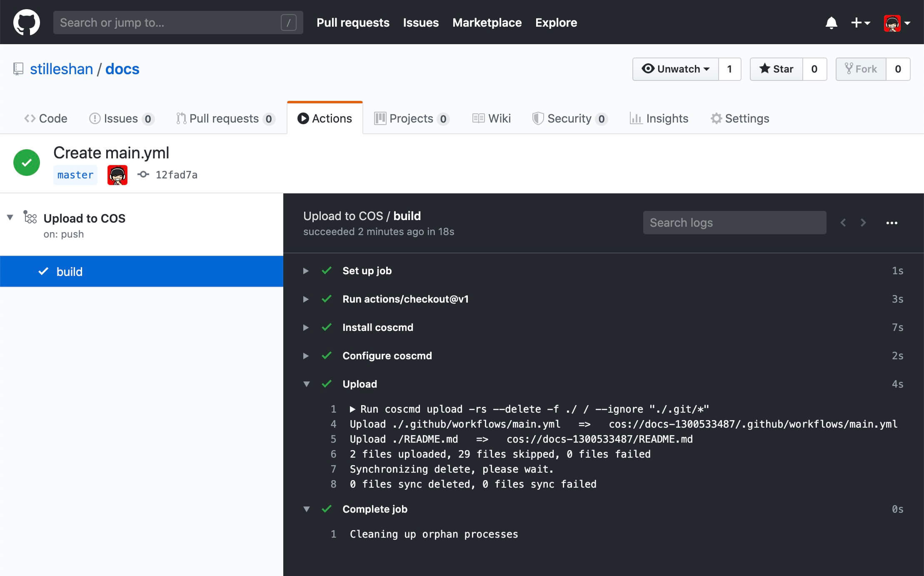Image resolution: width=924 pixels, height=576 pixels.
Task: View the watchers count 1
Action: coord(729,69)
